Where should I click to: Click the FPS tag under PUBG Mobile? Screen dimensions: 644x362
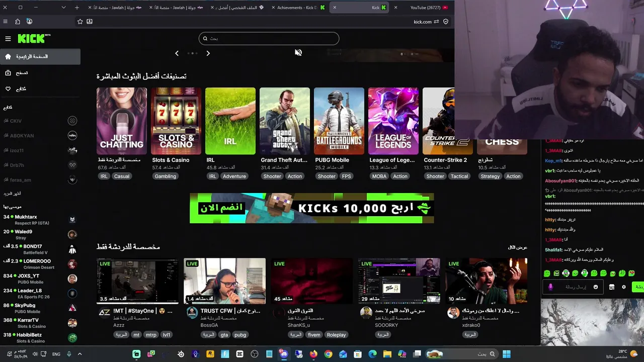pos(347,176)
